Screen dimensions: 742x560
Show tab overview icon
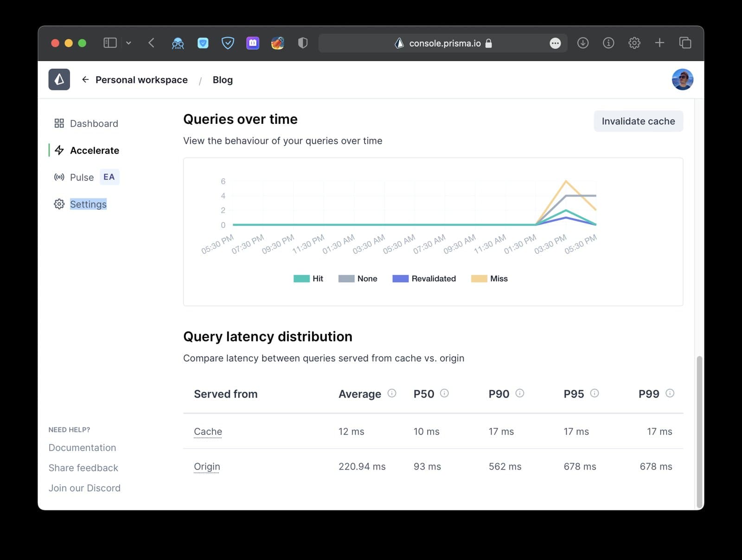click(685, 43)
